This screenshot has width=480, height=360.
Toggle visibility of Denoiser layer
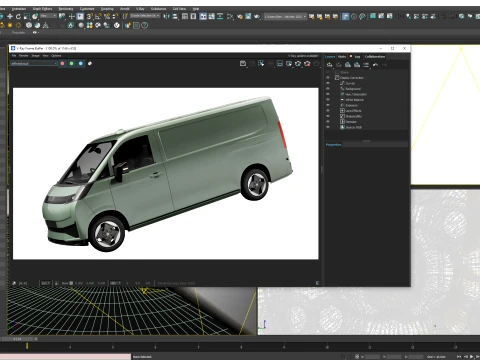point(328,122)
